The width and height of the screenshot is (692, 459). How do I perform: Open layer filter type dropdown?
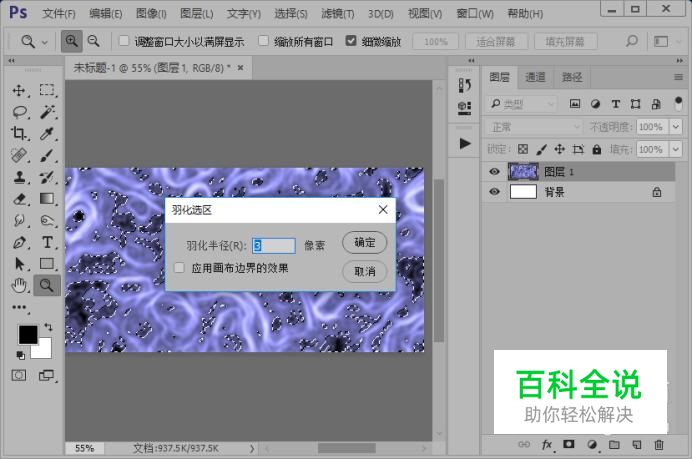click(x=522, y=104)
